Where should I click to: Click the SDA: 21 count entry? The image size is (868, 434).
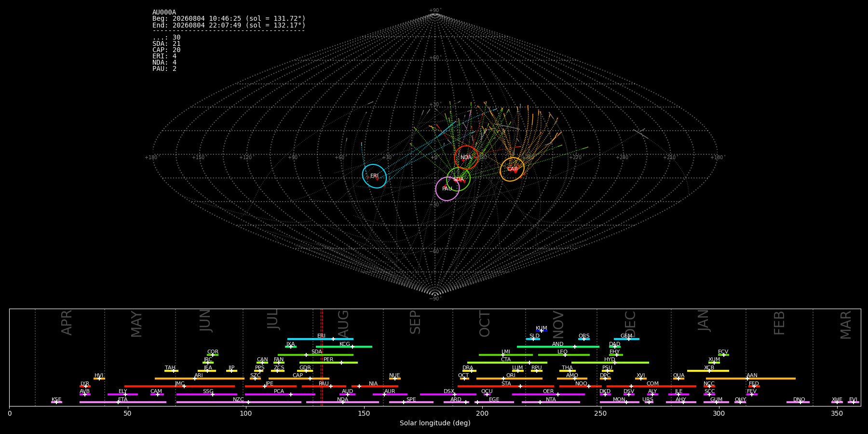pyautogui.click(x=166, y=44)
